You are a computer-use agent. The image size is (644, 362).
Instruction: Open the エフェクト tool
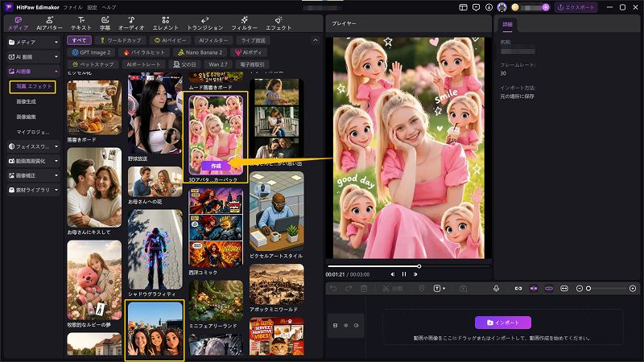(279, 23)
